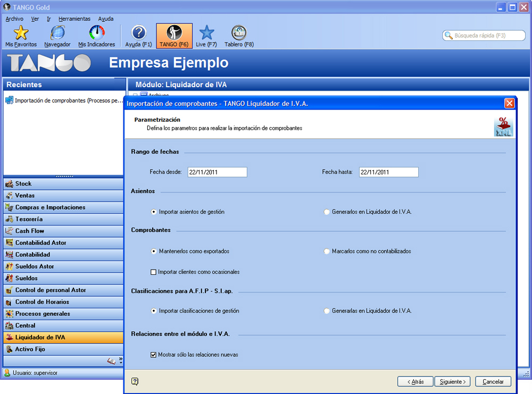The image size is (532, 394).
Task: Open Mis Favoritos star icon
Action: 21,33
